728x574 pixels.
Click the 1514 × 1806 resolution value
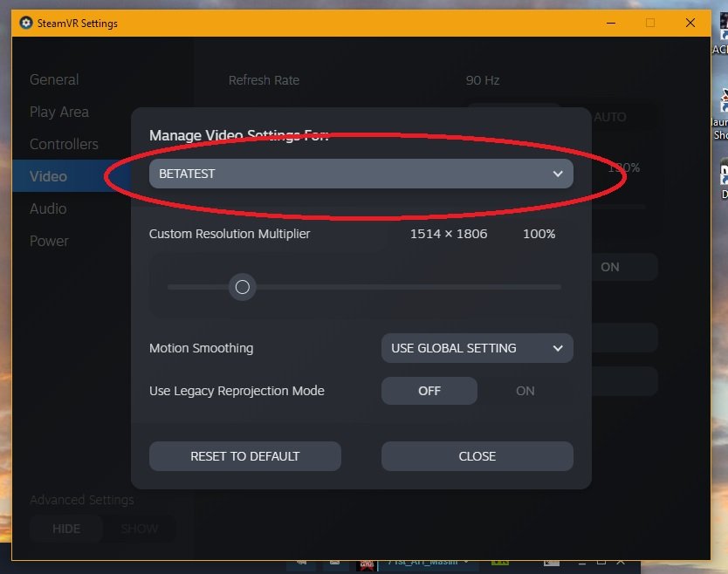449,234
